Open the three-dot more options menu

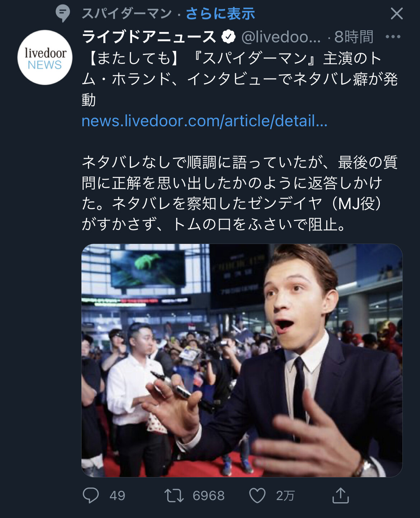point(393,37)
